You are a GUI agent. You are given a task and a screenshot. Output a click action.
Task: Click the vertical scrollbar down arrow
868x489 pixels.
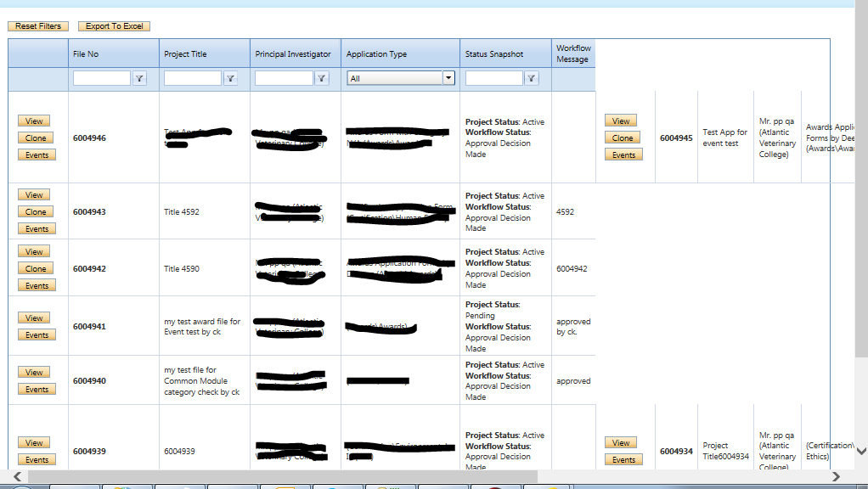pyautogui.click(x=861, y=452)
